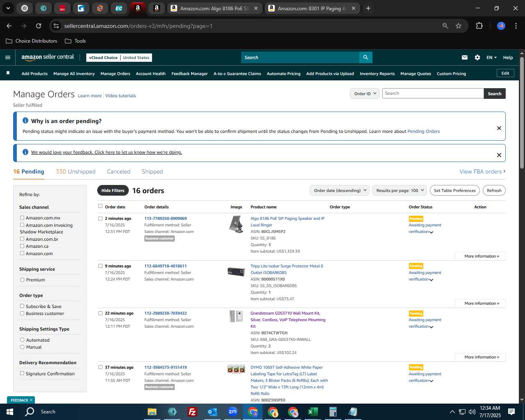Switch to the 330 Unshipped tab
525x420 pixels.
75,171
